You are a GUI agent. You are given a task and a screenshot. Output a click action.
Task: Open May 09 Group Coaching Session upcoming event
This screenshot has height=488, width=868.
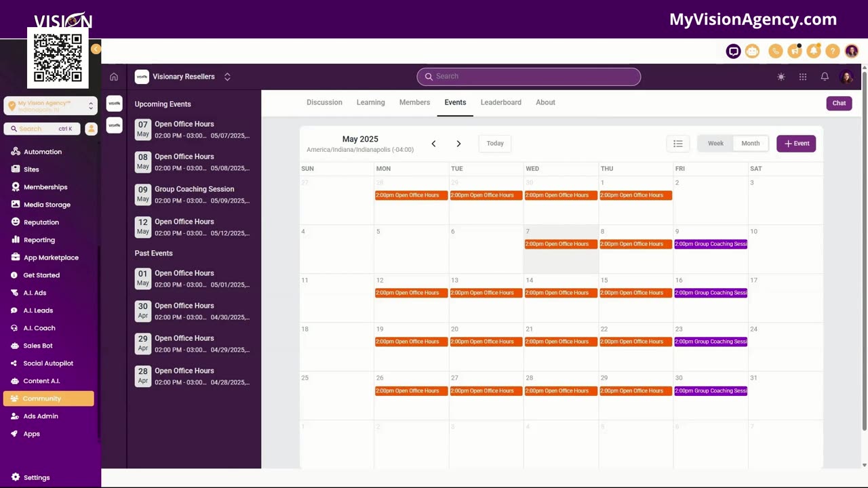pos(193,195)
